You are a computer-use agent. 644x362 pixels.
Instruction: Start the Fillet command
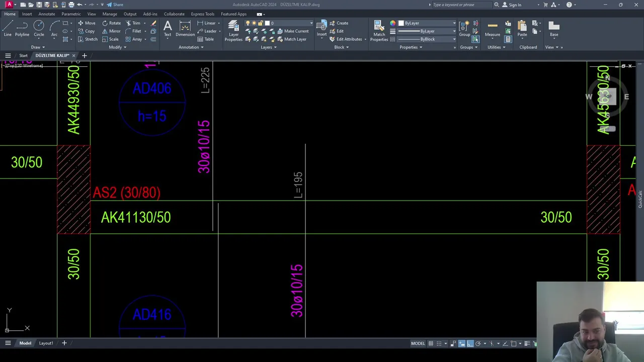coord(133,31)
